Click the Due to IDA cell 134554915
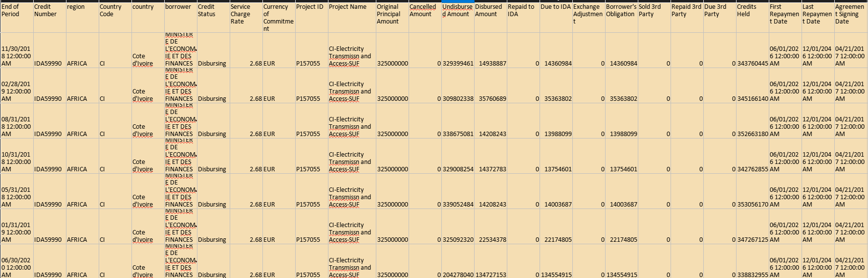Viewport: 868px width, 278px height. [x=556, y=261]
